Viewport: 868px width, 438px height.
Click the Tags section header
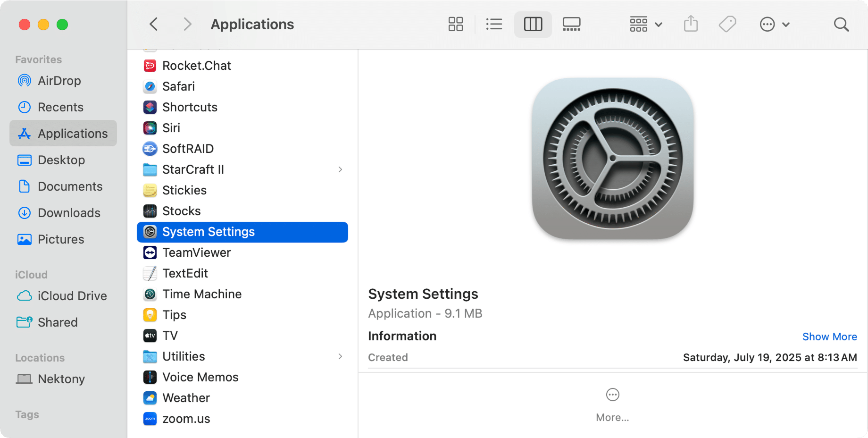point(27,414)
